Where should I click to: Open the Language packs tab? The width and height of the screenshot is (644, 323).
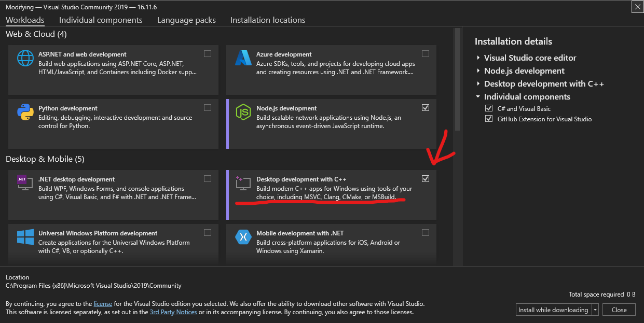click(186, 20)
